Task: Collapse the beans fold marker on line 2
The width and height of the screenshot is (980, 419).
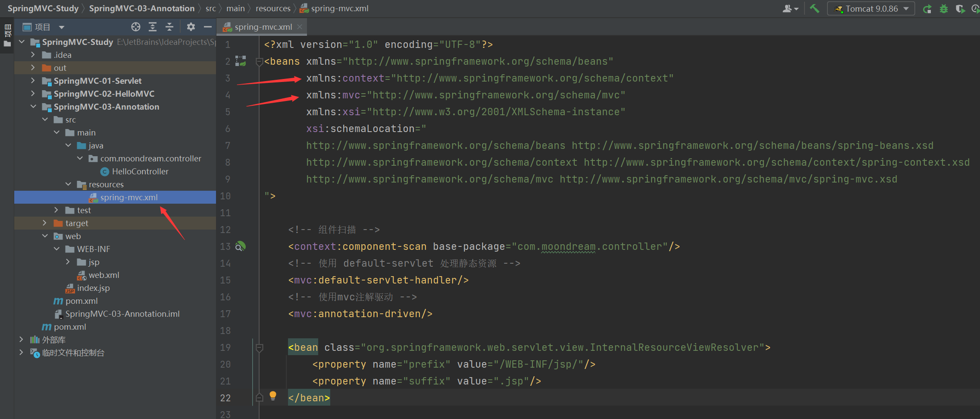Action: [259, 62]
